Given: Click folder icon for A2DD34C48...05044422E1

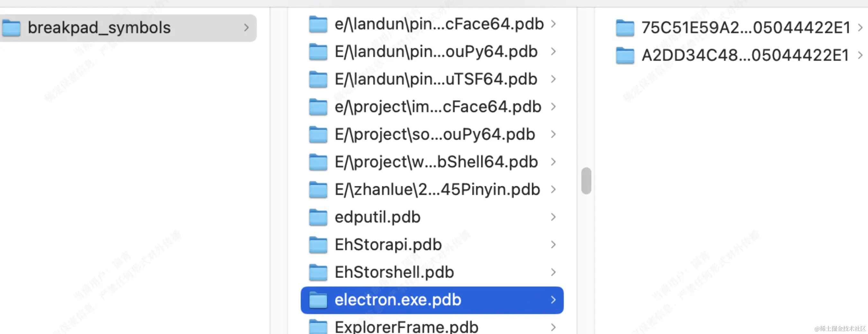Looking at the screenshot, I should (625, 55).
